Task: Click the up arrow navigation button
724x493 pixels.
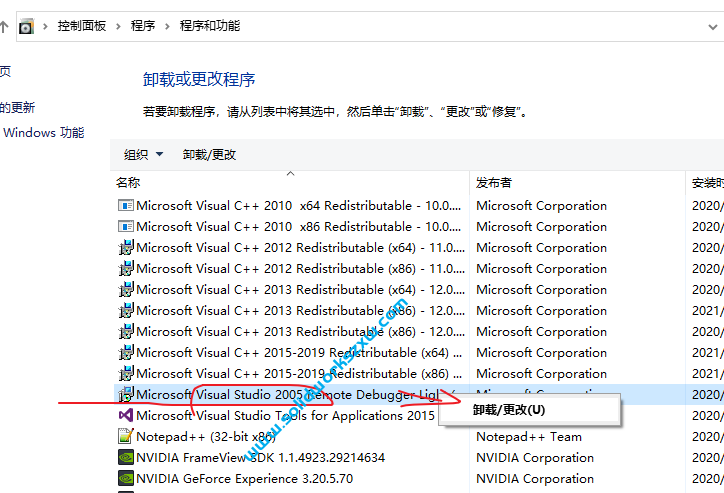Action: tap(4, 26)
